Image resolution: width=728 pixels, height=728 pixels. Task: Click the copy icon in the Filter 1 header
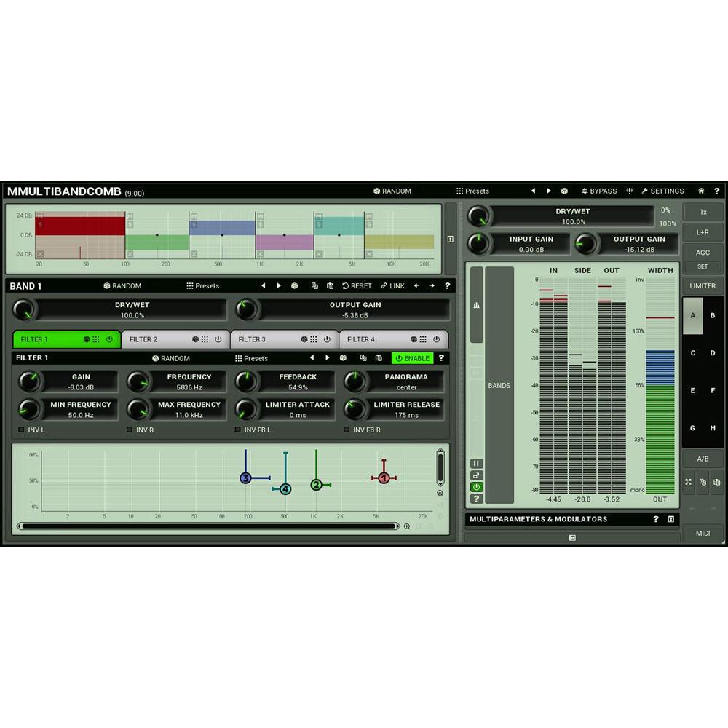363,357
